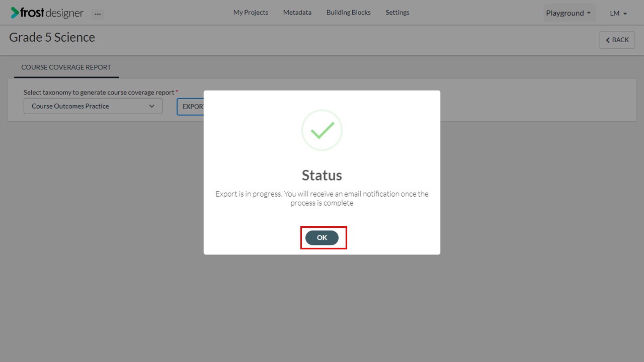This screenshot has height=362, width=644.
Task: Click OK in the Status dialog
Action: (x=322, y=238)
